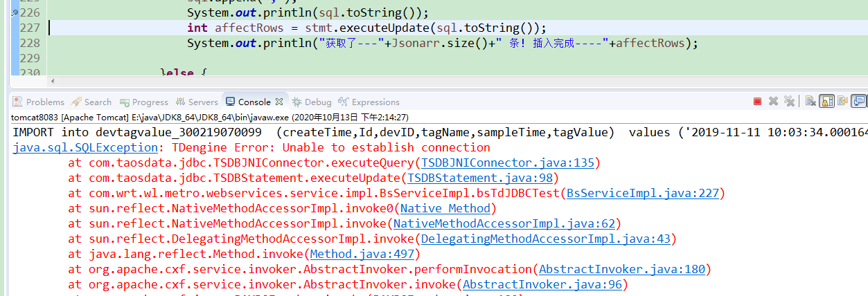The height and width of the screenshot is (296, 868).
Task: Click tomcat8083 Apache Tomcat launch description
Action: pyautogui.click(x=210, y=118)
